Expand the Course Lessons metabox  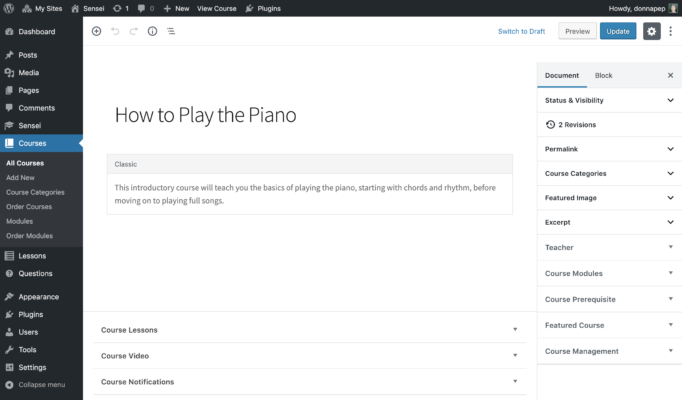310,330
